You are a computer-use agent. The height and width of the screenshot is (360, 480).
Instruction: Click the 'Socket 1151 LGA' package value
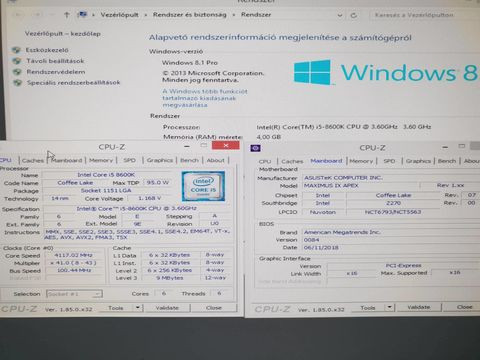[106, 190]
